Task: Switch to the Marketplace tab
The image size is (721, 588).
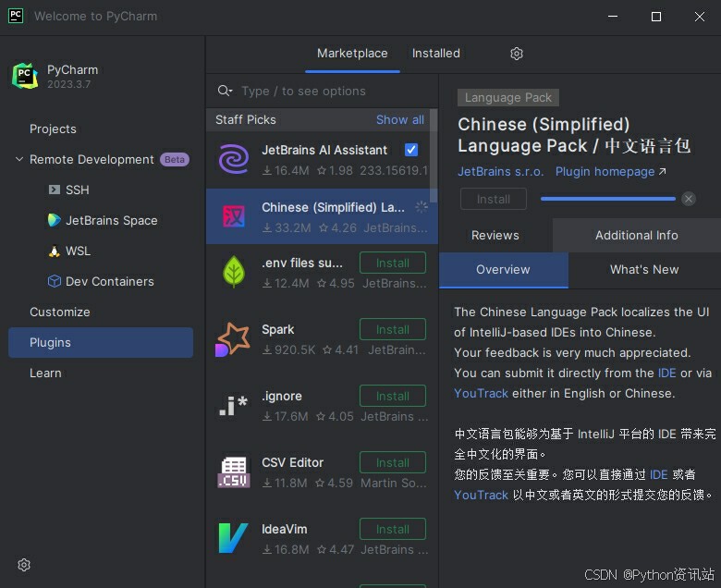Action: (352, 54)
